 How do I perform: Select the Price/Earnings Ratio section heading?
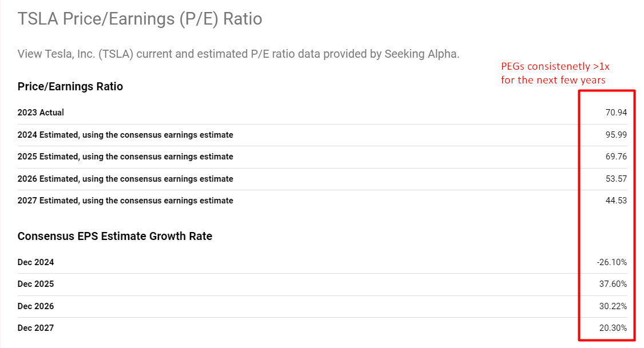pyautogui.click(x=70, y=87)
